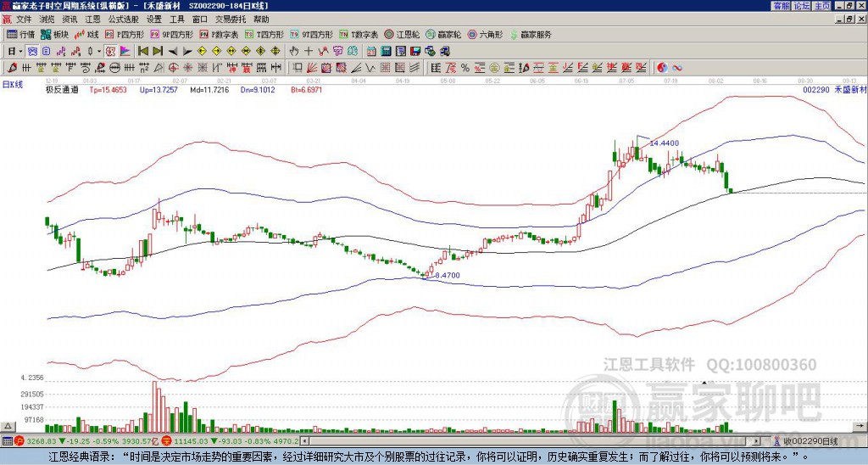Open the 赢家轮 wheel tool
This screenshot has height=465, width=868.
coord(443,34)
